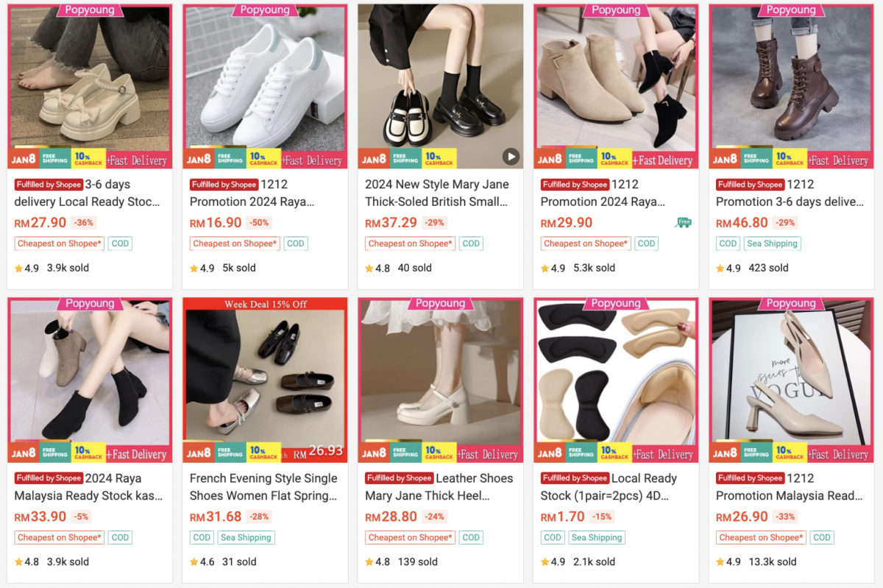Click the star icon beside 4.6 rating

194,562
